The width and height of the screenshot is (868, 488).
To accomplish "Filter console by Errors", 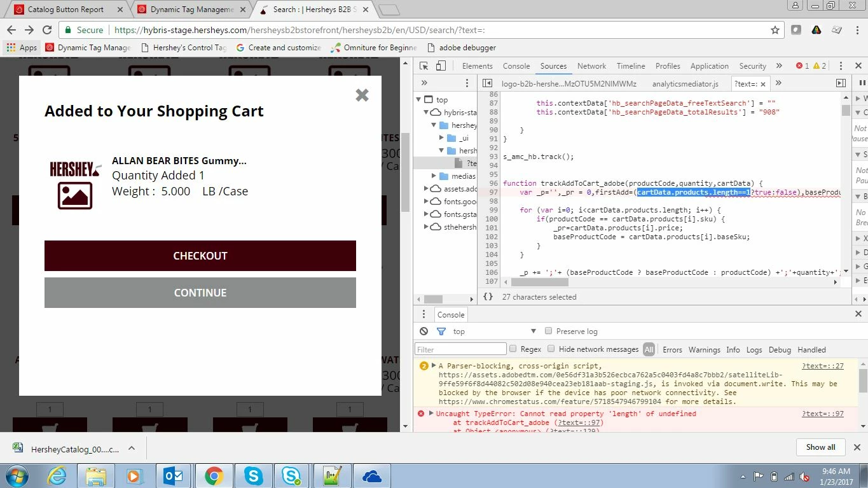I will 672,349.
